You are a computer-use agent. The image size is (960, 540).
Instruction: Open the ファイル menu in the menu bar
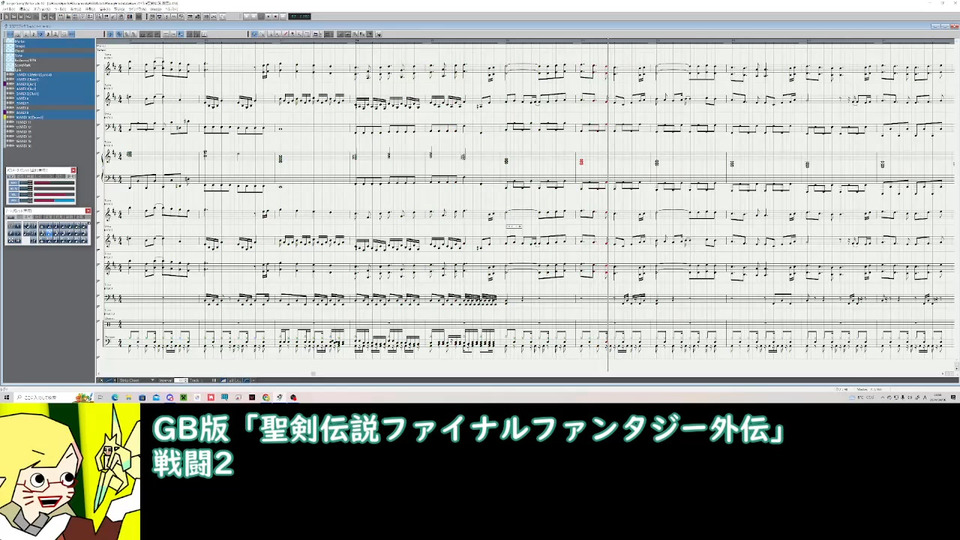point(9,9)
